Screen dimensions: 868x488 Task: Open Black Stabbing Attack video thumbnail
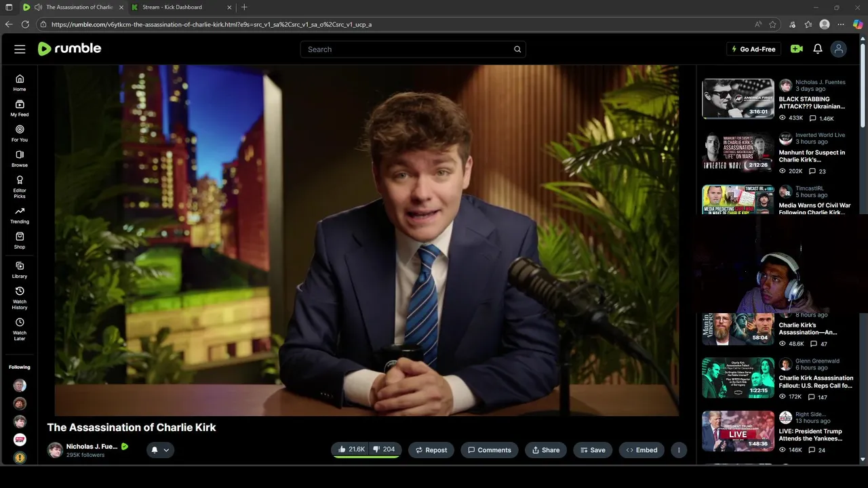click(x=738, y=99)
